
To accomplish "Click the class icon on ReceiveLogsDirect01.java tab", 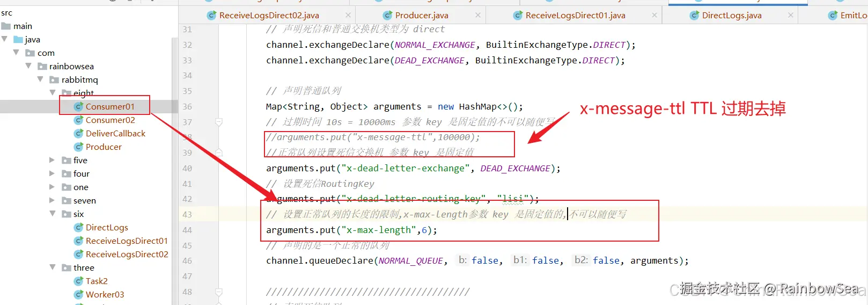I will coord(518,16).
